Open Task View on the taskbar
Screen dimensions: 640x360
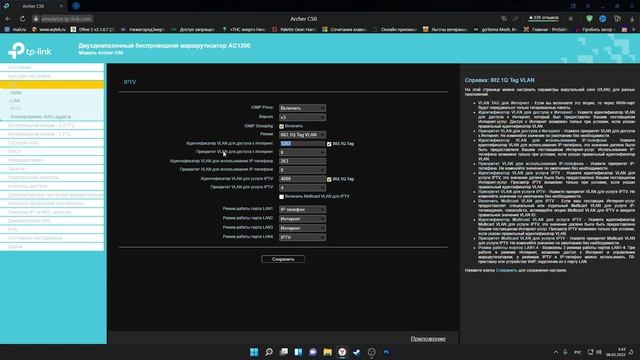tap(284, 352)
